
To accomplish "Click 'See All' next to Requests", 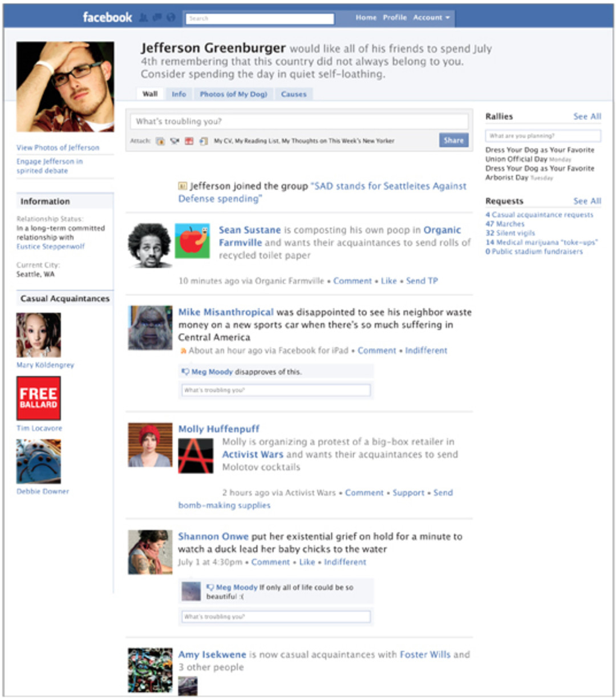I will point(587,201).
